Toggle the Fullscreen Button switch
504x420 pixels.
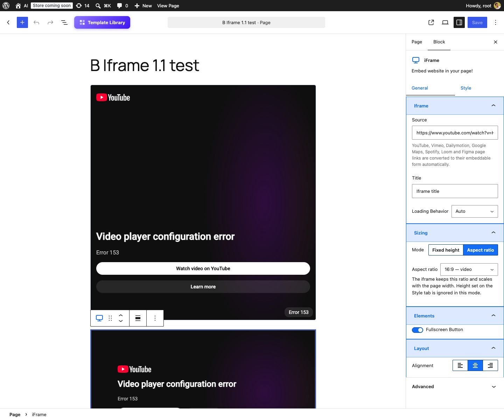418,330
